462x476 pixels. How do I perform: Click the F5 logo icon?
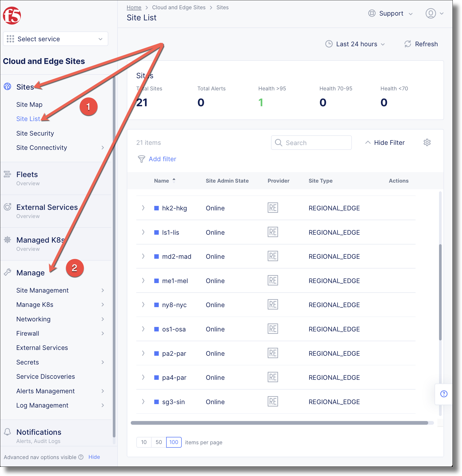[12, 16]
